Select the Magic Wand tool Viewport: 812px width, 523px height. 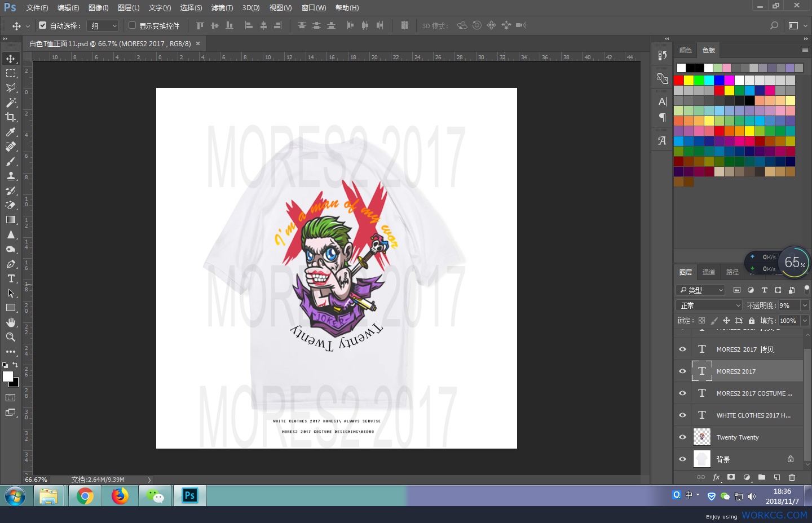(11, 103)
